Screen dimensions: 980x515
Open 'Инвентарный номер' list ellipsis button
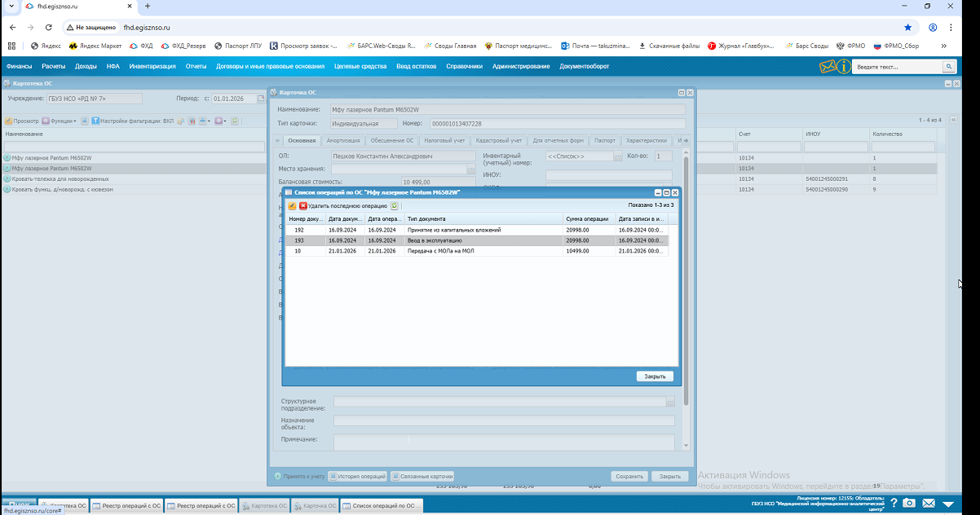point(618,156)
